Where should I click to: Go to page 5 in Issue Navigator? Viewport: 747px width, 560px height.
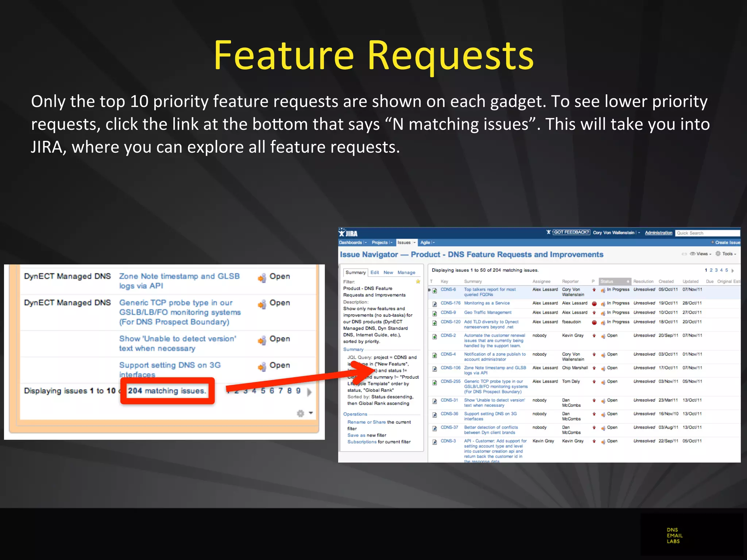727,270
